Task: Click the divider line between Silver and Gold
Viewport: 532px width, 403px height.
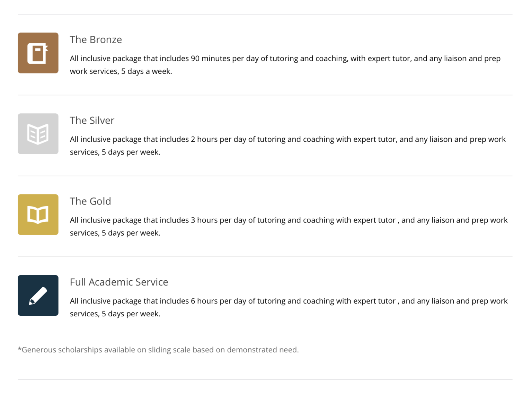Action: point(265,176)
